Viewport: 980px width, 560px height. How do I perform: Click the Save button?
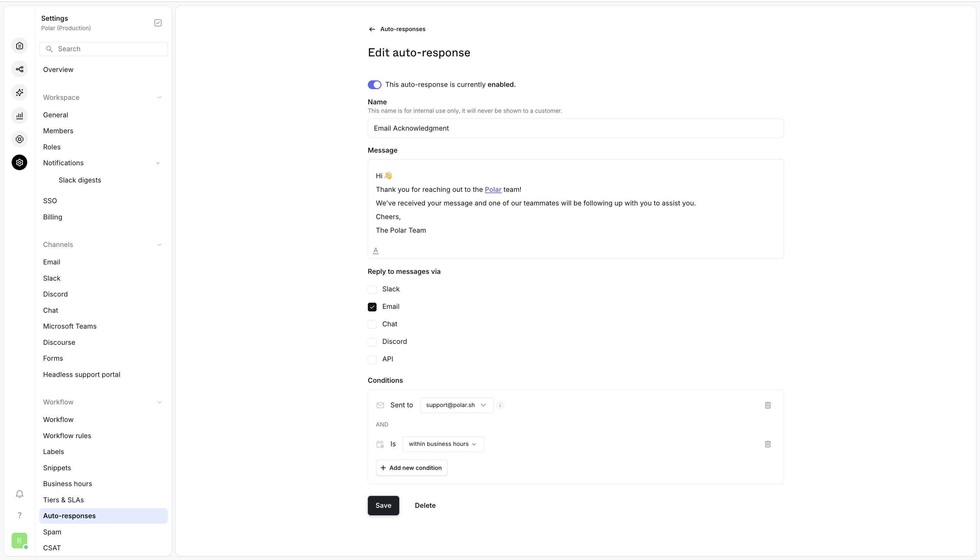point(383,505)
